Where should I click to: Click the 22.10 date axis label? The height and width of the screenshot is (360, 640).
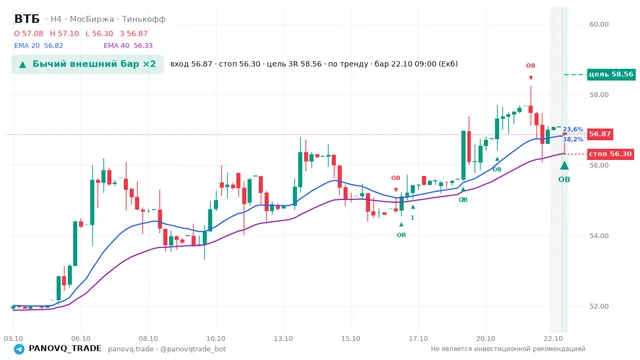(x=553, y=339)
